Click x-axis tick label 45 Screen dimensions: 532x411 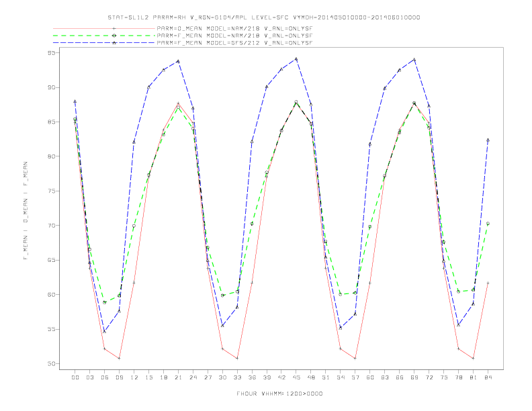tap(296, 377)
